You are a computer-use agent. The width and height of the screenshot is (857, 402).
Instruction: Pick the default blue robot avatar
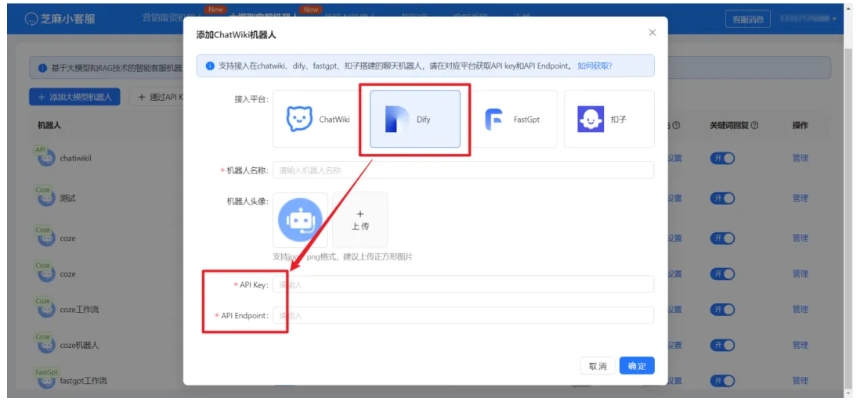tap(300, 220)
